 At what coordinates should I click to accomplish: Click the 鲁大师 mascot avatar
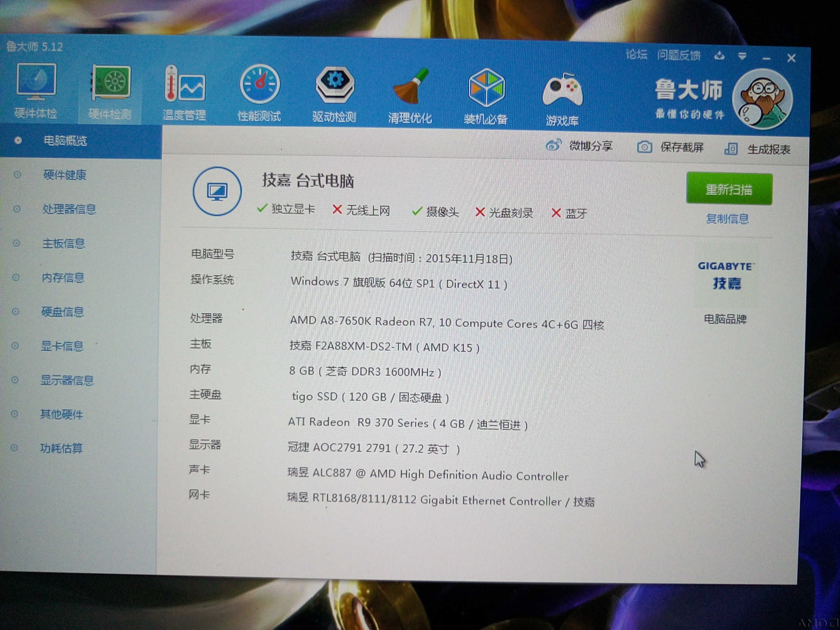tap(763, 100)
